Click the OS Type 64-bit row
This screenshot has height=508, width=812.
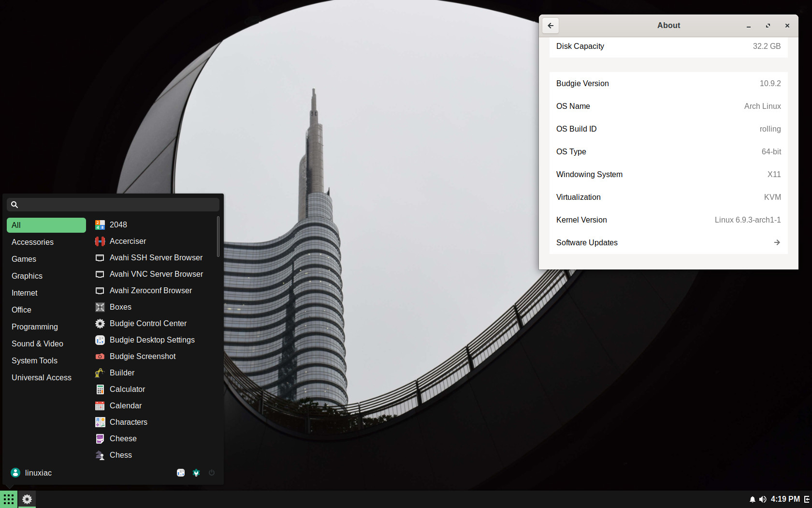click(668, 151)
